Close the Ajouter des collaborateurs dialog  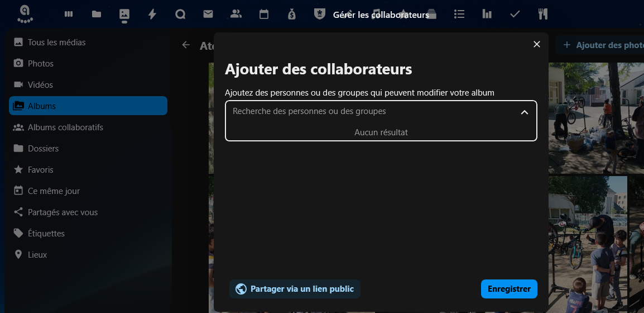[537, 45]
